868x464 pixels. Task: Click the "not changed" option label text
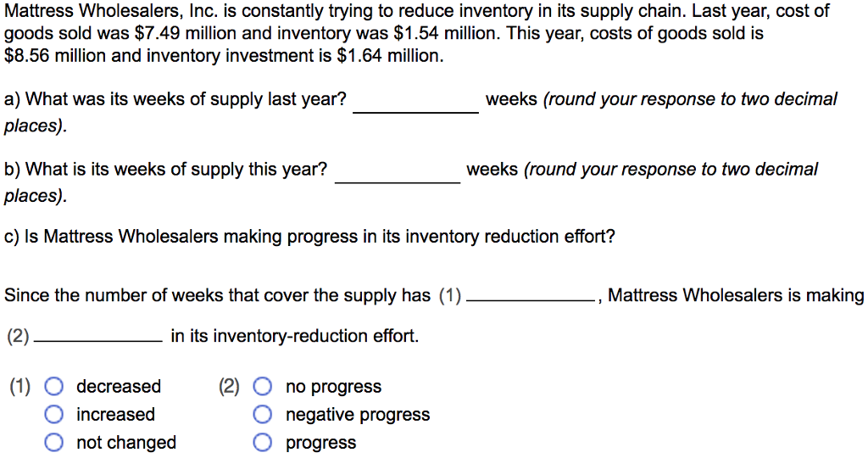(126, 443)
